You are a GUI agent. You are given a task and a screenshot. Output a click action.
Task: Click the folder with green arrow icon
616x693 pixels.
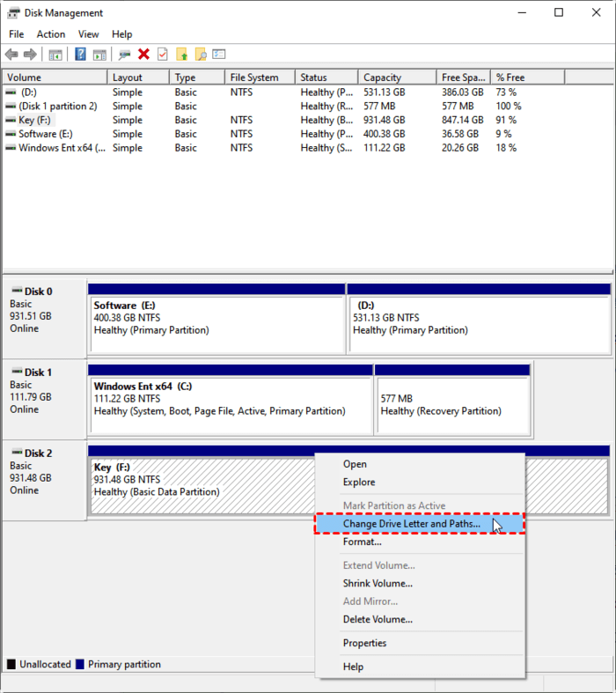point(182,55)
